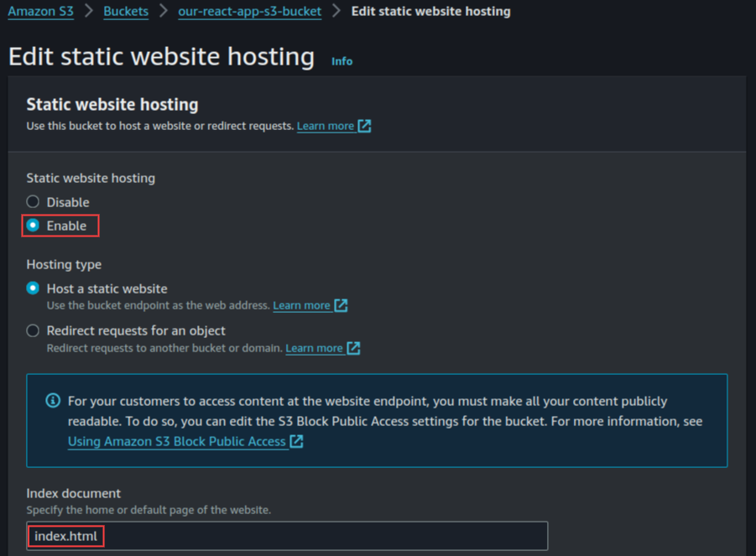The width and height of the screenshot is (756, 556).
Task: Click breadcrumb chevron after Buckets
Action: 163,12
